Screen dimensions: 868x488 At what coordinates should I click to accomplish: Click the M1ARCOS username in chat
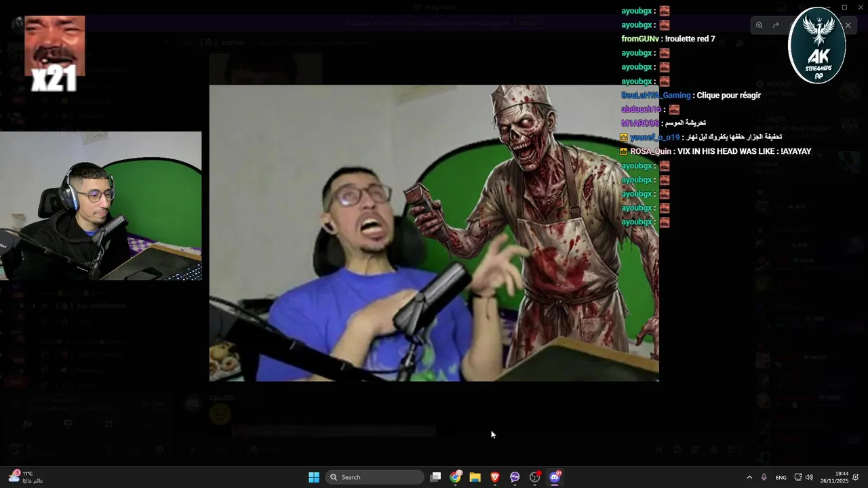pos(639,123)
